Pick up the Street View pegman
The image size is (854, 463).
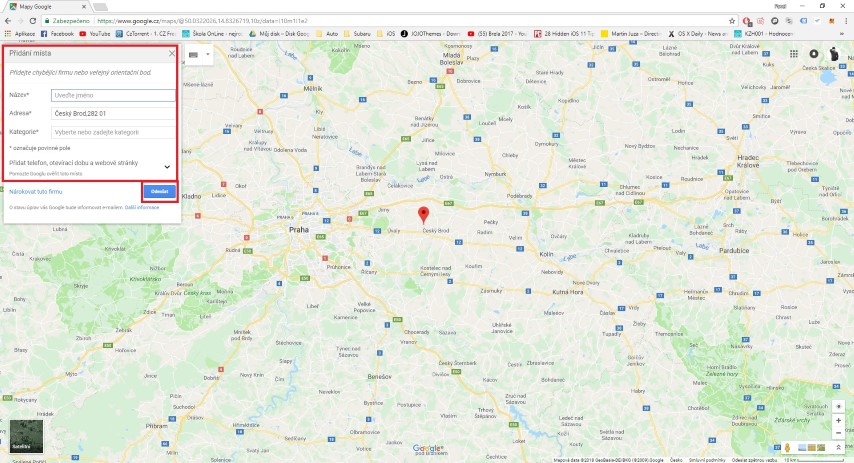[x=787, y=447]
